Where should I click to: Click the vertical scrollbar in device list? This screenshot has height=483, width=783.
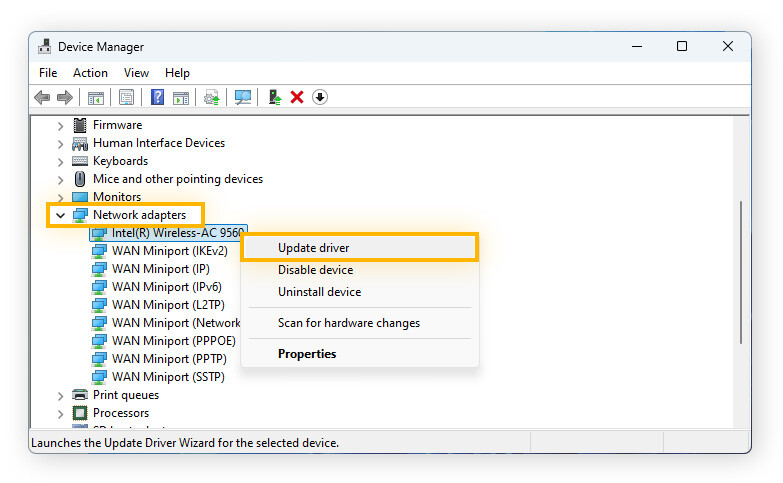[x=740, y=270]
